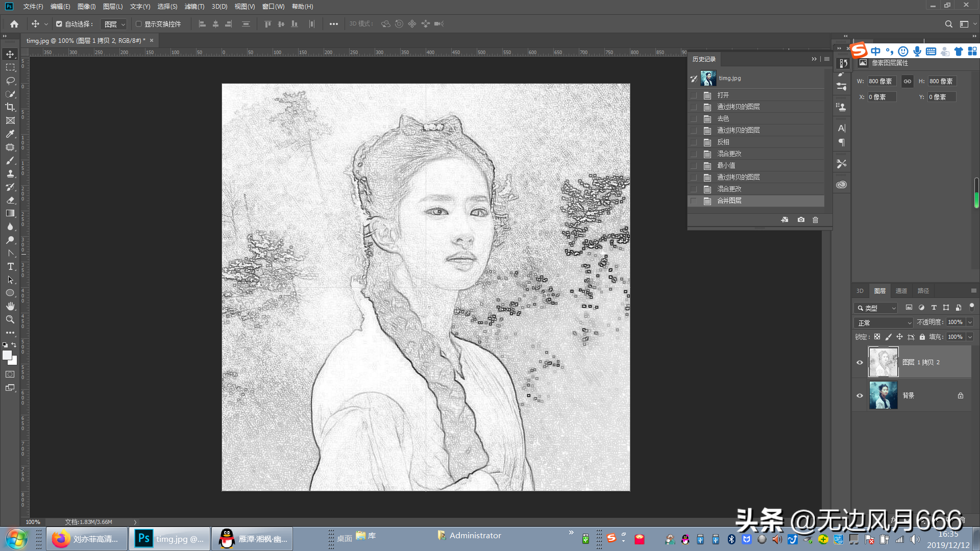Switch to the 通道 tab
This screenshot has width=980, height=551.
coord(901,291)
